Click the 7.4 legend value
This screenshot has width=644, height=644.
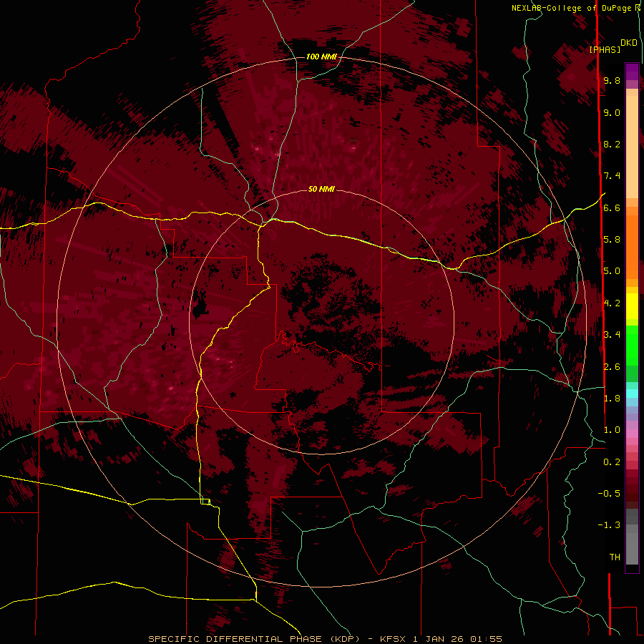612,176
